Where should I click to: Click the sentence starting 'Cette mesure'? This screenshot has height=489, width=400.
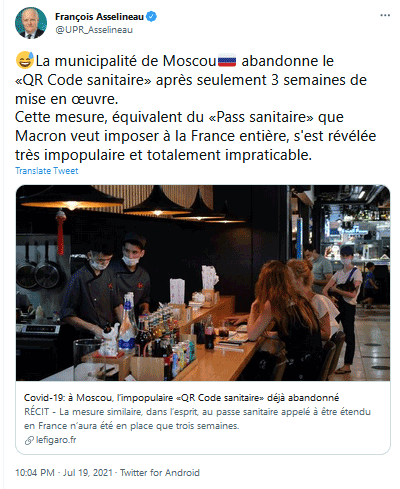[196, 136]
